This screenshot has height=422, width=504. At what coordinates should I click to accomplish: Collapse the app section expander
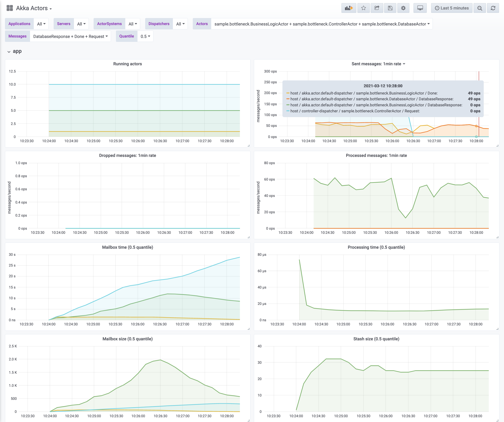(9, 52)
